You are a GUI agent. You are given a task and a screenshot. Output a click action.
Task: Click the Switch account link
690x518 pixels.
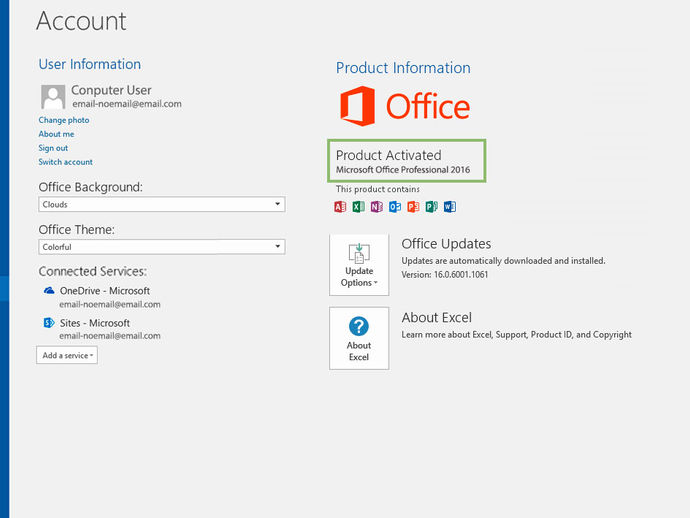pyautogui.click(x=66, y=162)
